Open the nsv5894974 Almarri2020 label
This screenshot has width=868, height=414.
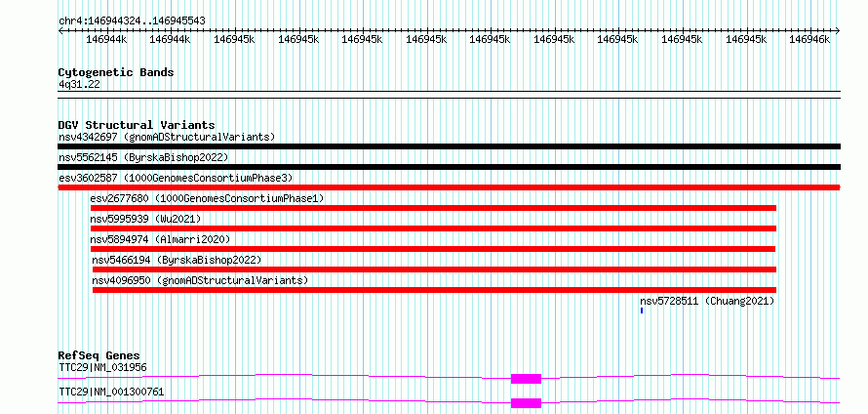159,239
